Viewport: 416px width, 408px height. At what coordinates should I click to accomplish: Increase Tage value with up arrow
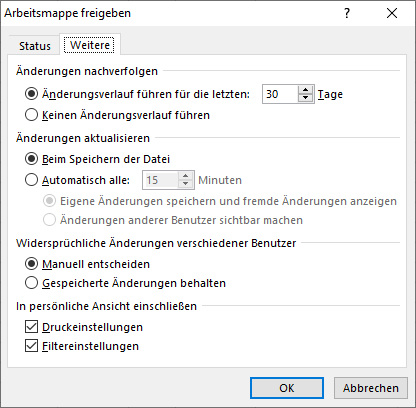(305, 90)
